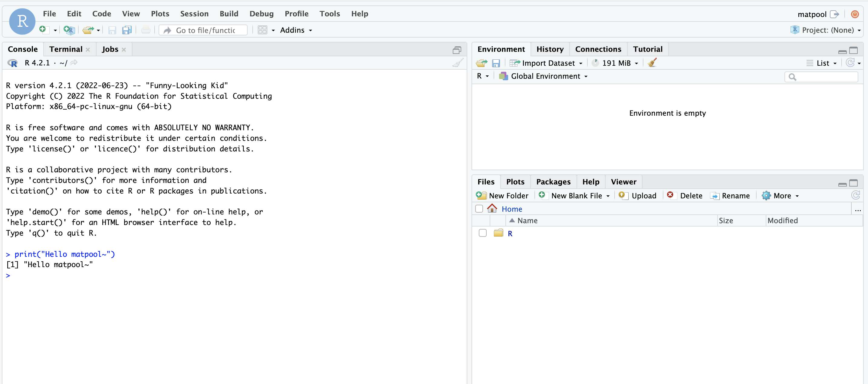Open the 191 MiB memory usage dropdown

click(615, 63)
